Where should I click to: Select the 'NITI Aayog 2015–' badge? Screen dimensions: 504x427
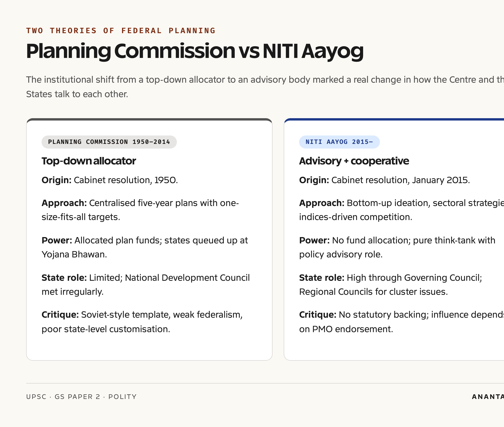coord(339,142)
